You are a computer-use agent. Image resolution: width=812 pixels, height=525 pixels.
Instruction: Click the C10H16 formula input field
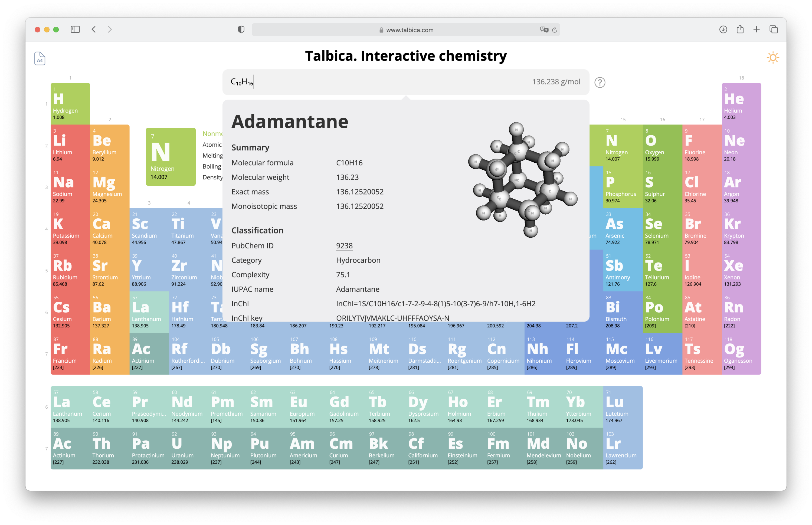point(406,82)
